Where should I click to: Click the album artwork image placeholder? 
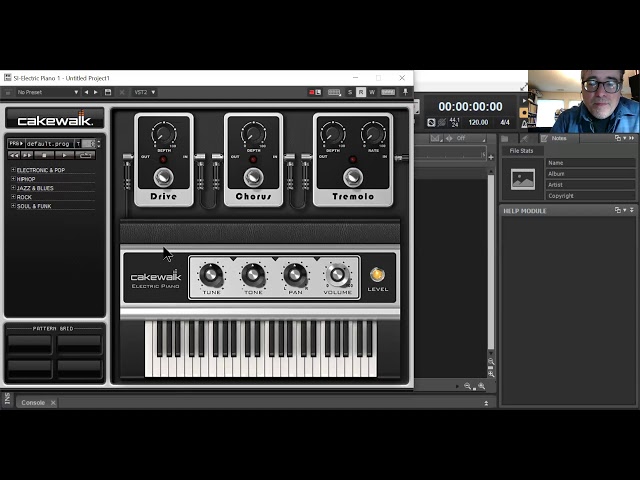[x=523, y=179]
